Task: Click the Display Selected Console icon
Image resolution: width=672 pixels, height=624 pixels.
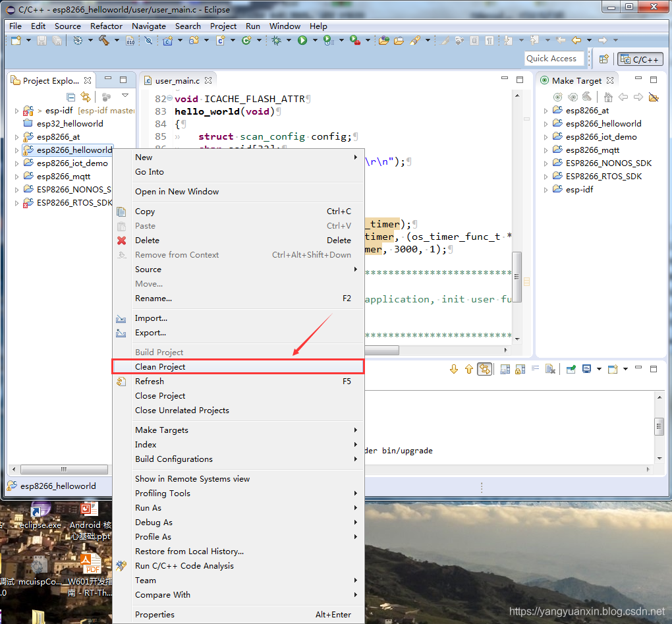Action: pos(587,369)
